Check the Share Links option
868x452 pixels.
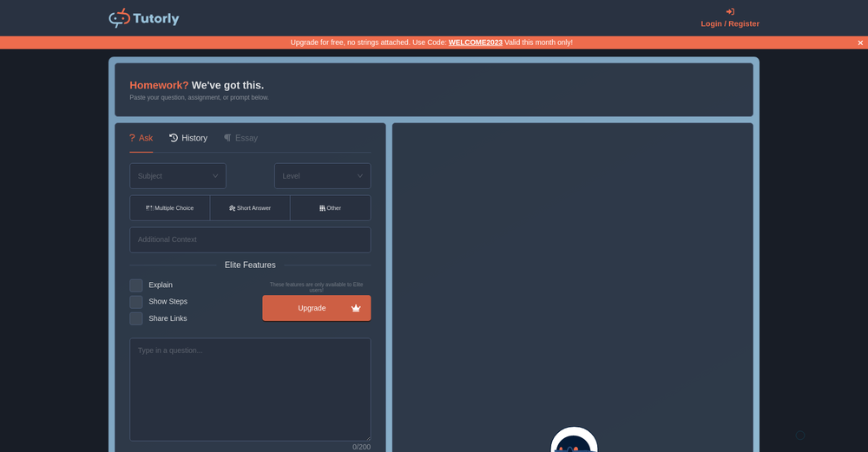pyautogui.click(x=136, y=318)
